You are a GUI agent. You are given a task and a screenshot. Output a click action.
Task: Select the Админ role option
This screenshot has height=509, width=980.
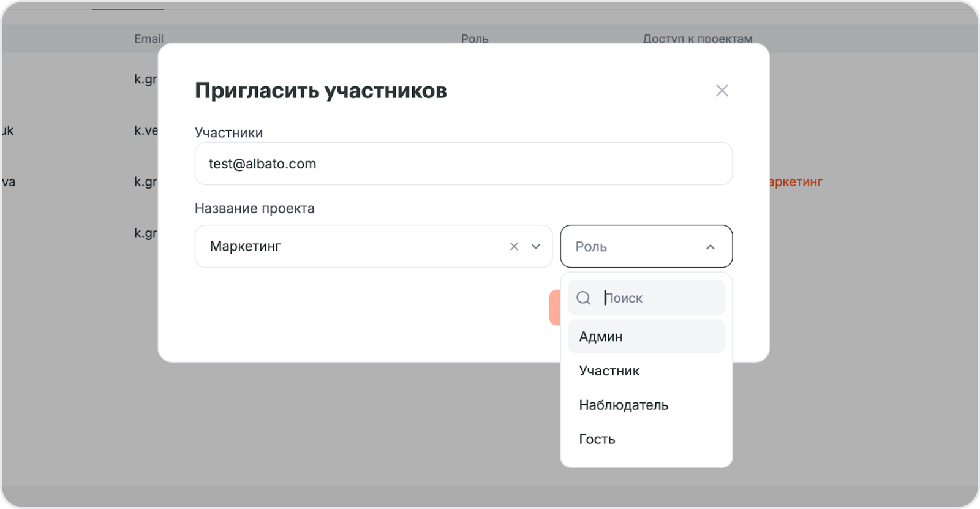[646, 336]
